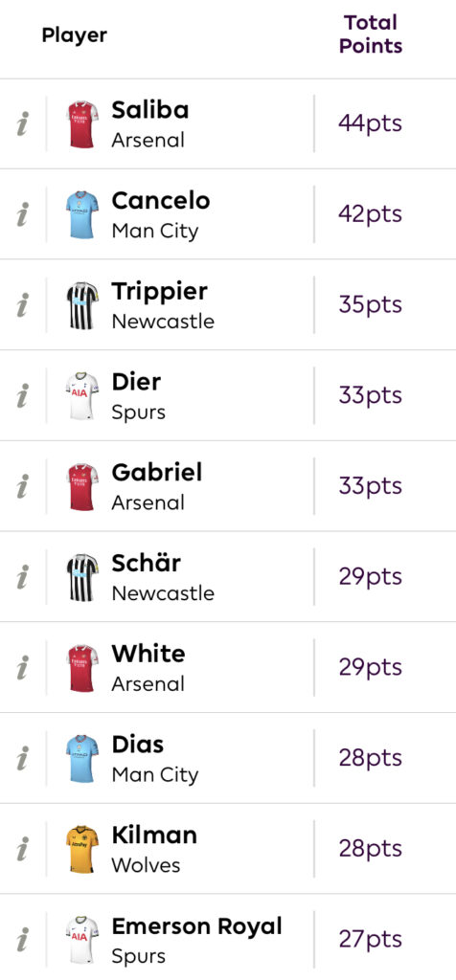This screenshot has width=456, height=980.
Task: Click Saliba's Arsenal shirt icon
Action: click(x=82, y=124)
